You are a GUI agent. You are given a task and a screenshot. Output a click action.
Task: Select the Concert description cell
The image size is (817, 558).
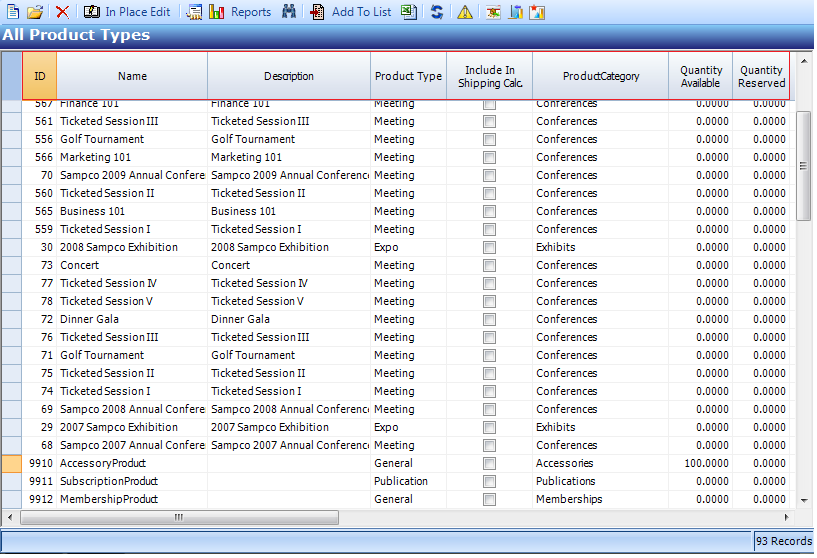pos(289,265)
